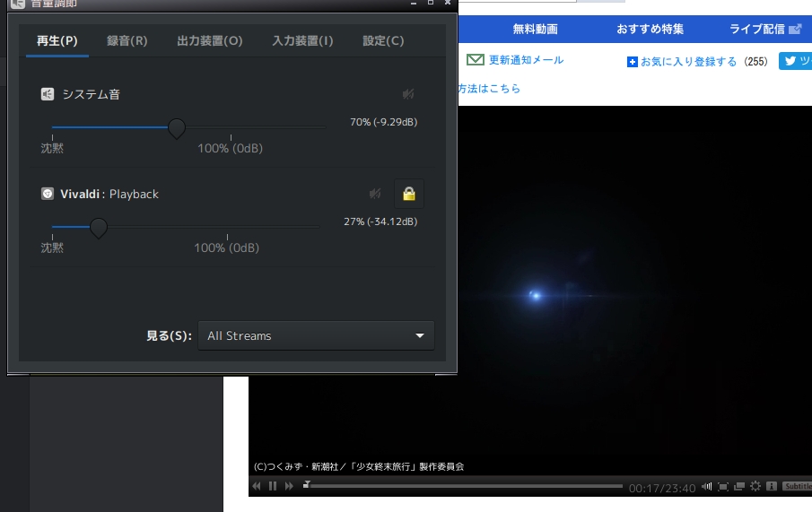This screenshot has height=512, width=812.
Task: Open video player settings gear
Action: coord(755,486)
